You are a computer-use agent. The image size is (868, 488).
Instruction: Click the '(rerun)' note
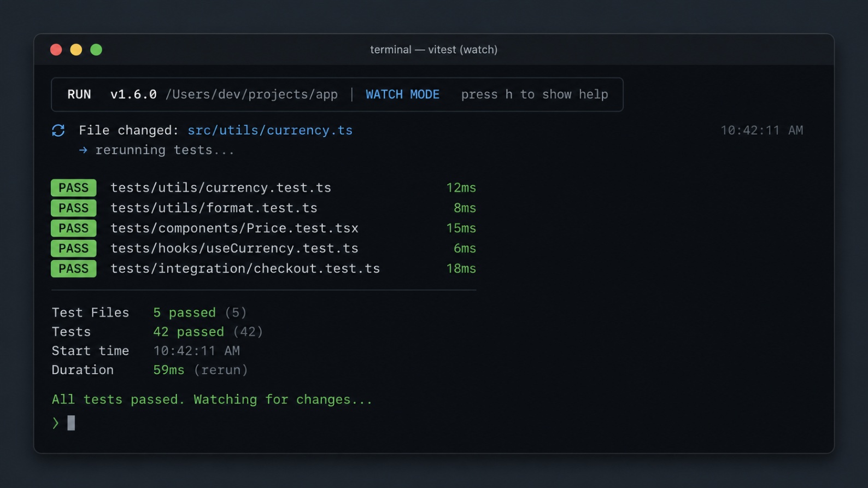[x=221, y=370]
